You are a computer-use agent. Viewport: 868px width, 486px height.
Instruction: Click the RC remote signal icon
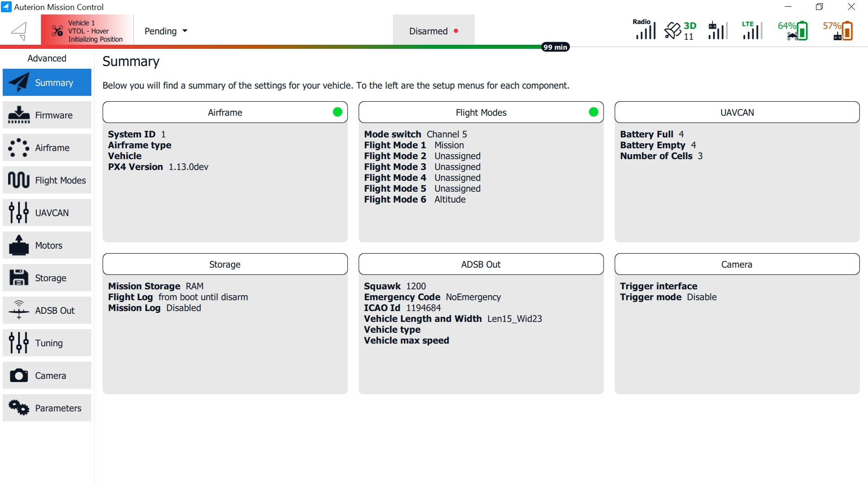click(717, 31)
